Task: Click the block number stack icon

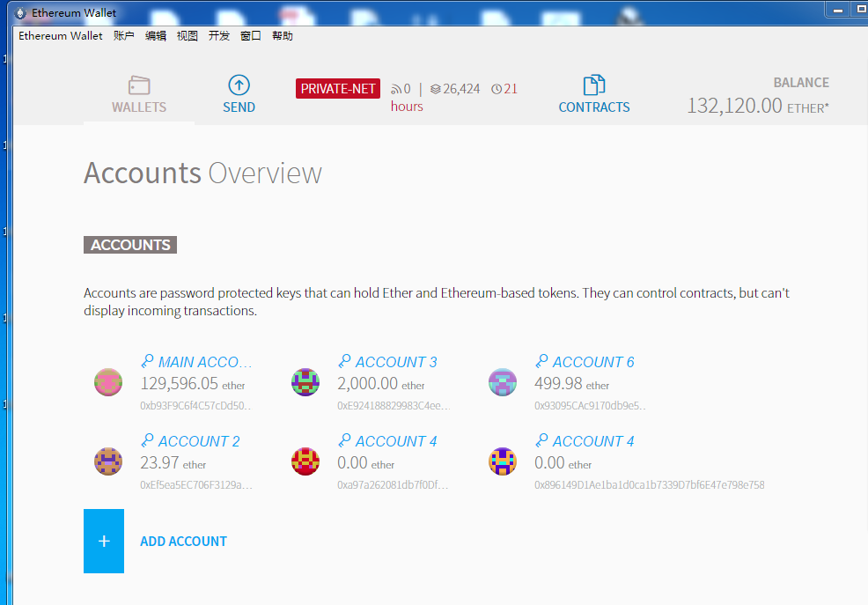Action: (436, 89)
